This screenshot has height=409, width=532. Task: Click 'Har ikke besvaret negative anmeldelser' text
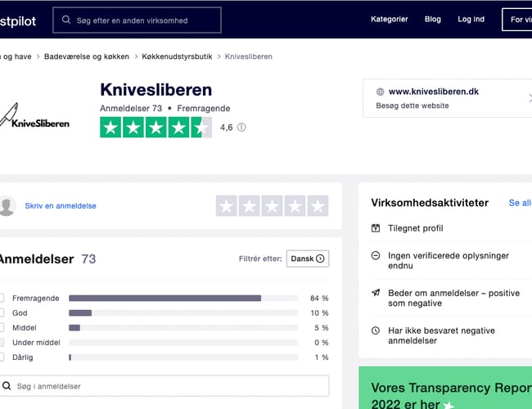tap(441, 335)
